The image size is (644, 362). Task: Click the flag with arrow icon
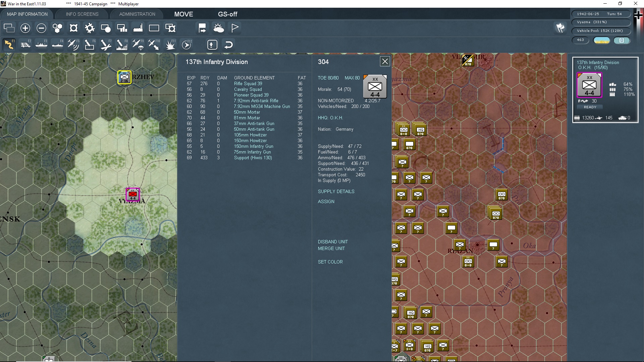(202, 28)
